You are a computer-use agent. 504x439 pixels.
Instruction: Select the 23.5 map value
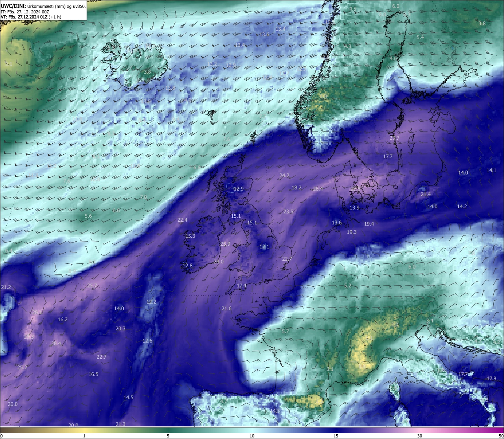click(288, 211)
